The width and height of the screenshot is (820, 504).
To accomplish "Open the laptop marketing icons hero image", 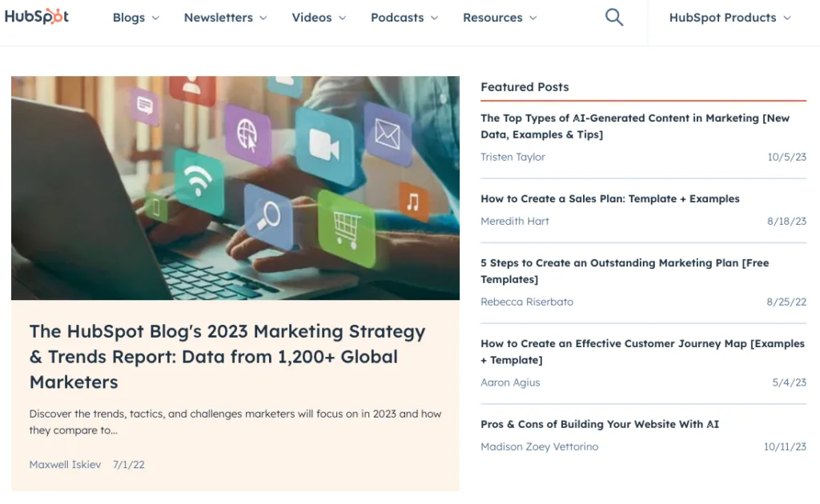I will pos(235,188).
